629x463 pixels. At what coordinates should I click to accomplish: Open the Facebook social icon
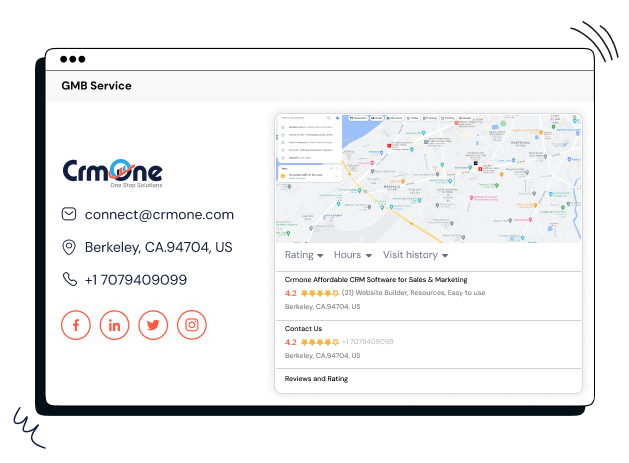[x=76, y=325]
